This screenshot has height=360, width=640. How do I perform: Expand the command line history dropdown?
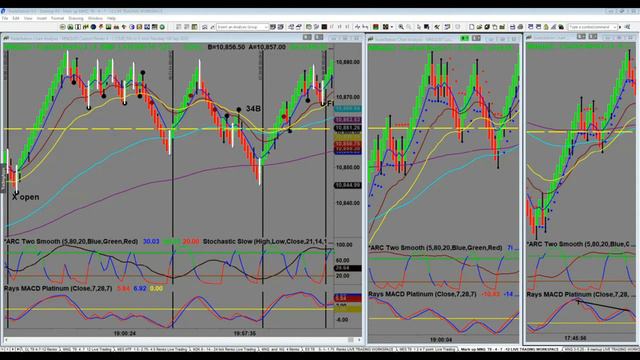pyautogui.click(x=615, y=27)
